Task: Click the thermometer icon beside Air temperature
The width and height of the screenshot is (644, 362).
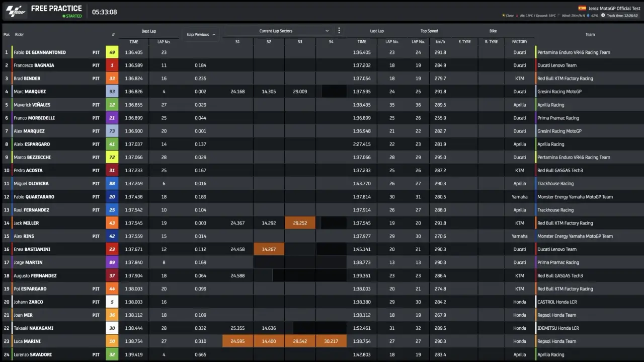Action: (518, 16)
